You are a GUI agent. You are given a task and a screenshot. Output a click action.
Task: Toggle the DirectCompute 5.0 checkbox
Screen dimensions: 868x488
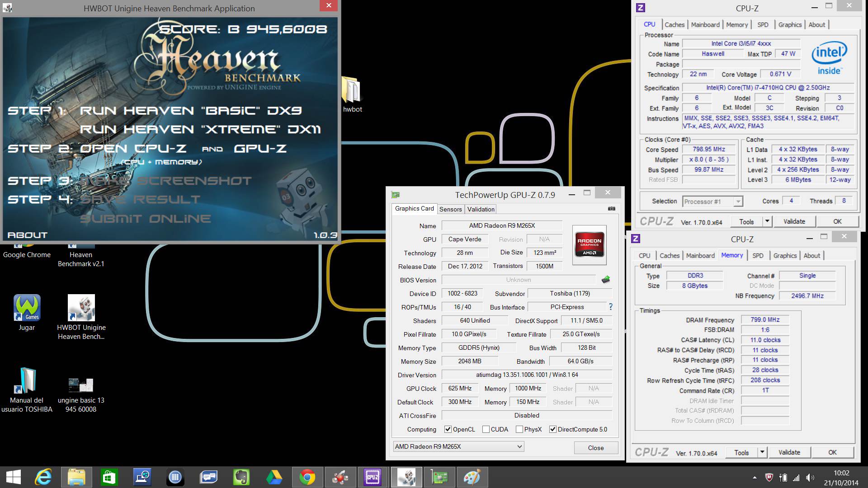tap(552, 429)
